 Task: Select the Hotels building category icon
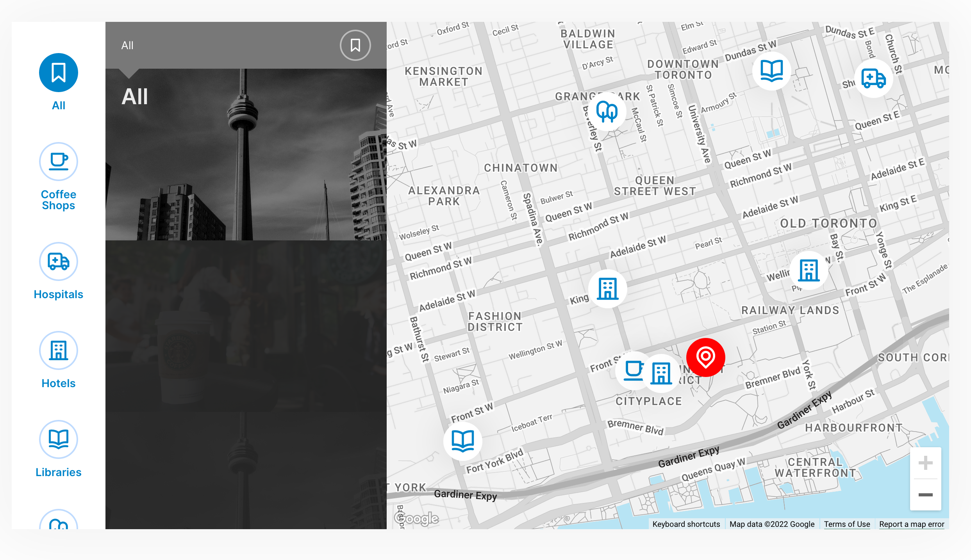point(59,350)
